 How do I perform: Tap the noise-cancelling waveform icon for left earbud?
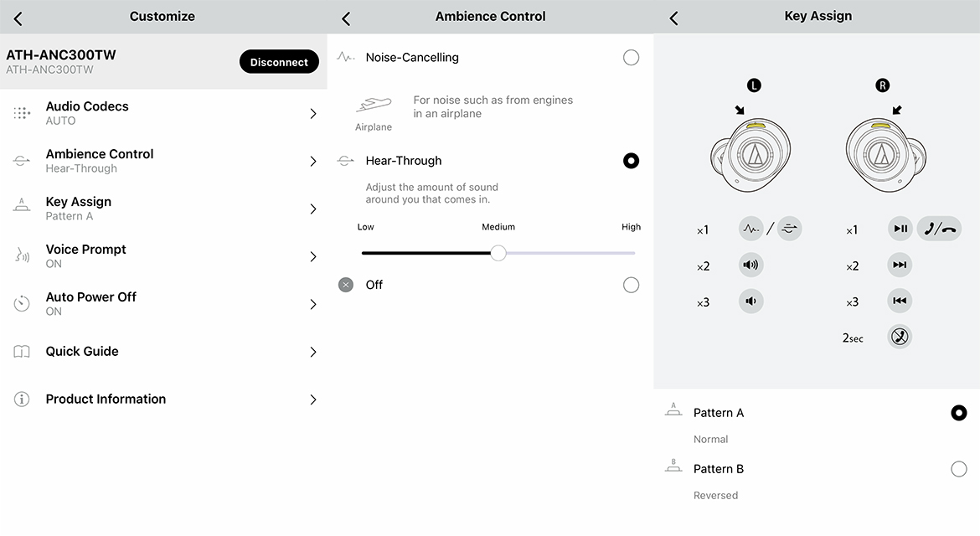751,229
